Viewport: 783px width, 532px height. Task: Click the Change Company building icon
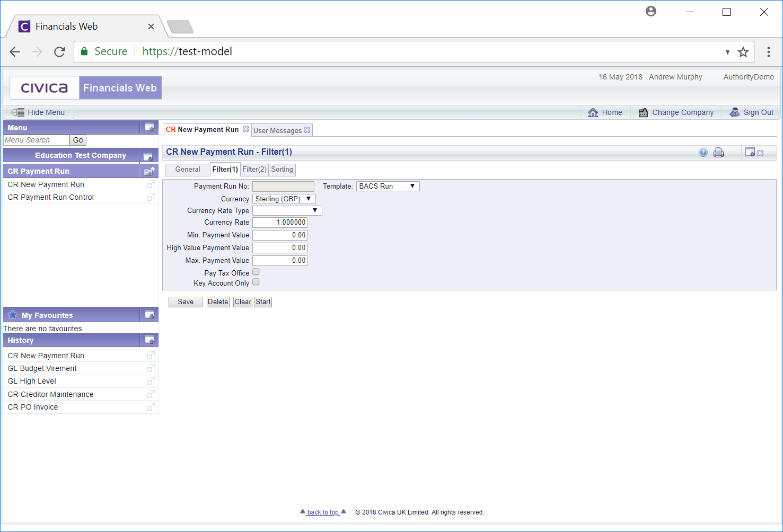coord(643,112)
